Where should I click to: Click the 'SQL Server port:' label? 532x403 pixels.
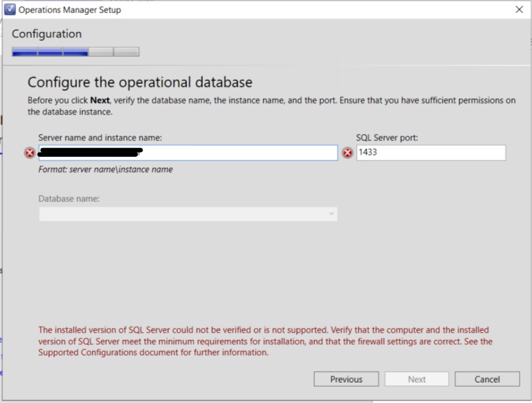click(x=387, y=138)
